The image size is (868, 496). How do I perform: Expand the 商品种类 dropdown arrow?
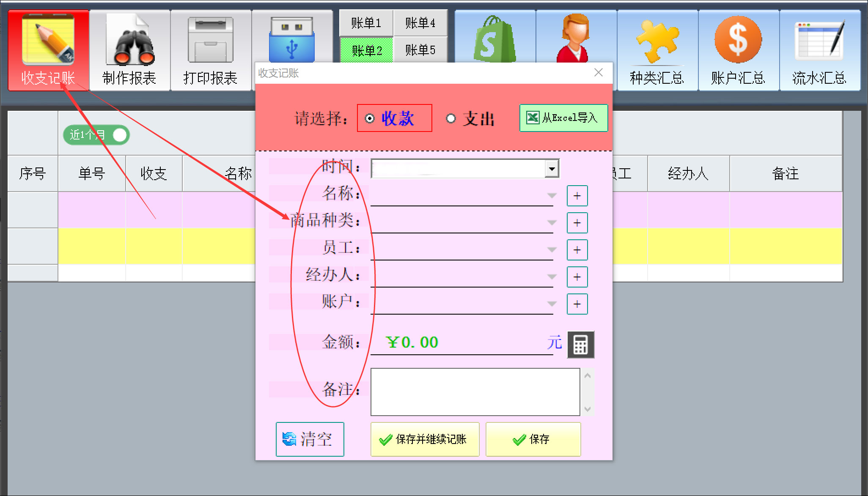551,222
